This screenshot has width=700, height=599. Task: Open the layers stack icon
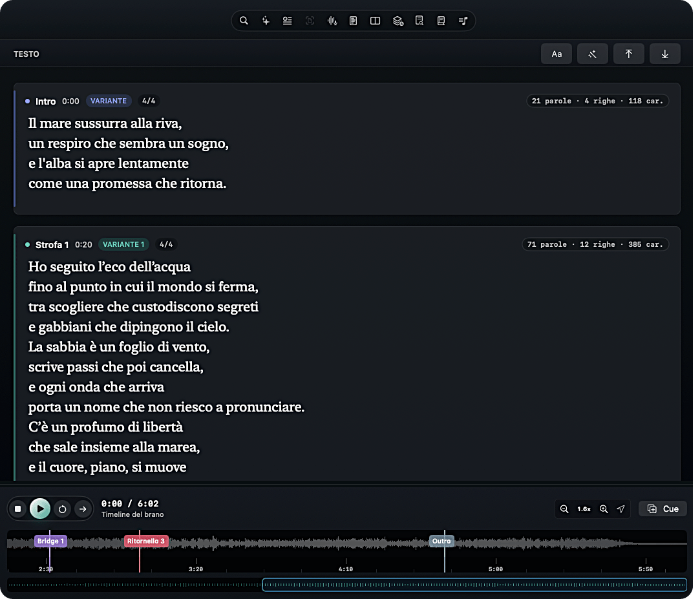tap(398, 21)
